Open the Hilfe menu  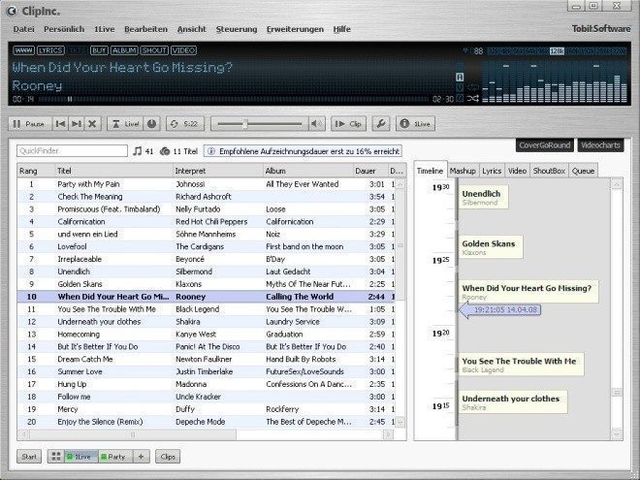(x=342, y=29)
